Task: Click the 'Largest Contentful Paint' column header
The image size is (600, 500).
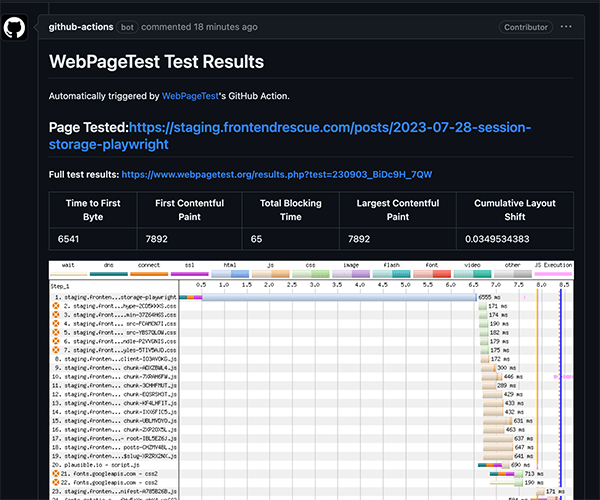Action: pos(398,210)
